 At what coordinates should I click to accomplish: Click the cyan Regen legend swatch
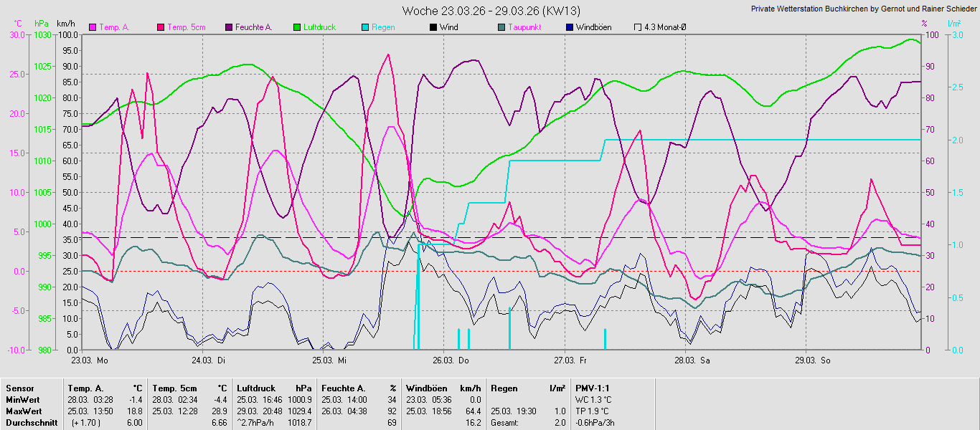[364, 27]
